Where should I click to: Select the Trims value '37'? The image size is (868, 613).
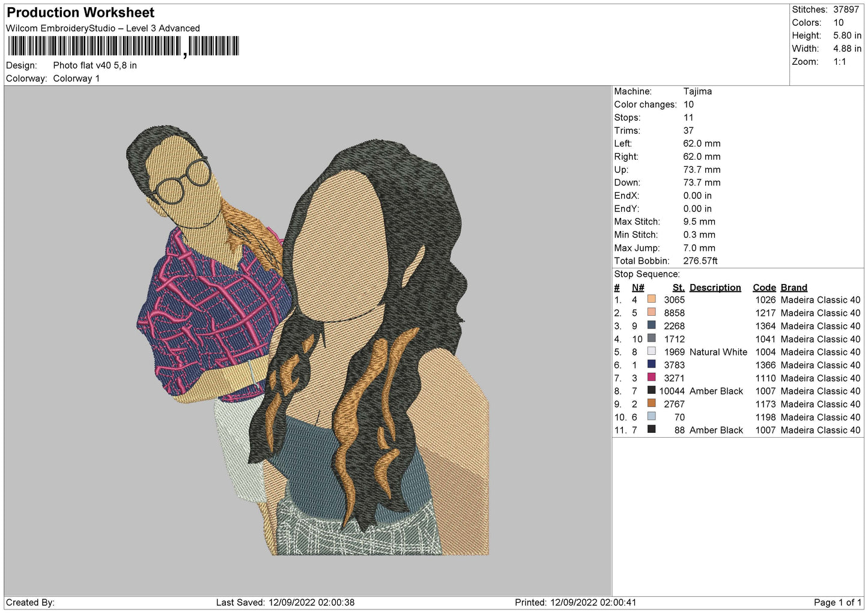pyautogui.click(x=688, y=130)
